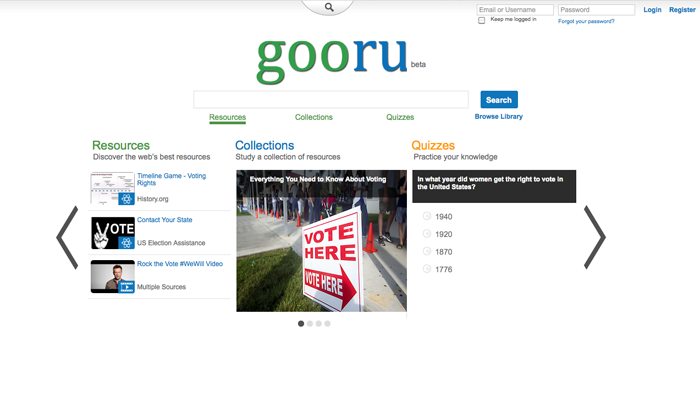Click the Register link
The width and height of the screenshot is (700, 400).
click(x=682, y=10)
